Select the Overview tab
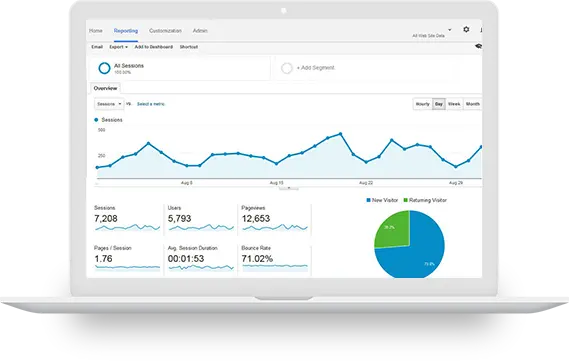Screen dimensions: 569x361 point(105,88)
